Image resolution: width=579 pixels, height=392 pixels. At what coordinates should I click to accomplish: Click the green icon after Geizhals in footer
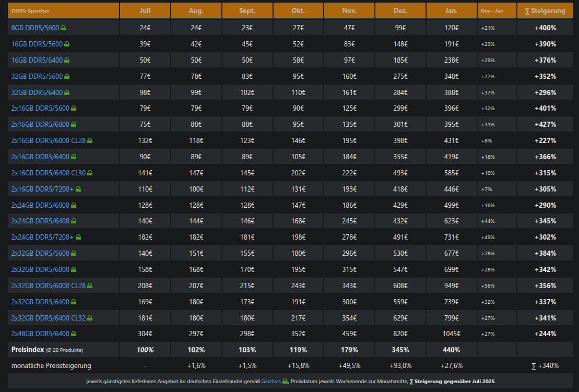click(285, 382)
